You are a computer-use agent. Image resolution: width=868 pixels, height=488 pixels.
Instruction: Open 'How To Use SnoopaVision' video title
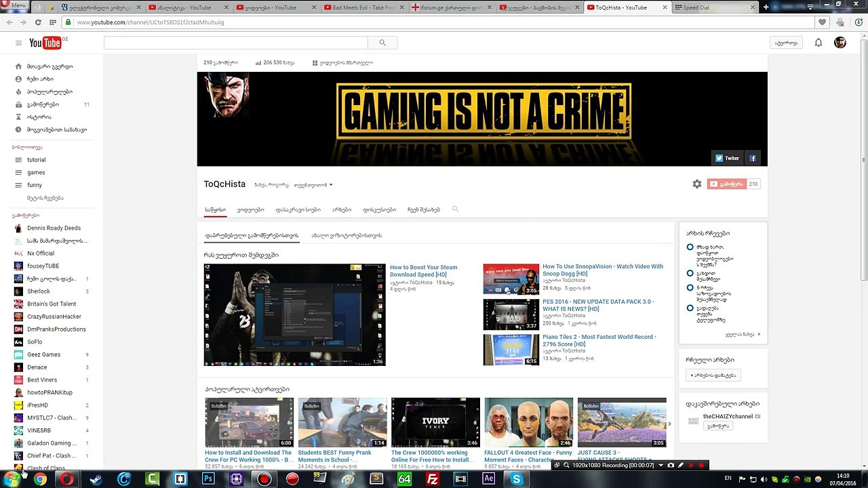coord(603,270)
